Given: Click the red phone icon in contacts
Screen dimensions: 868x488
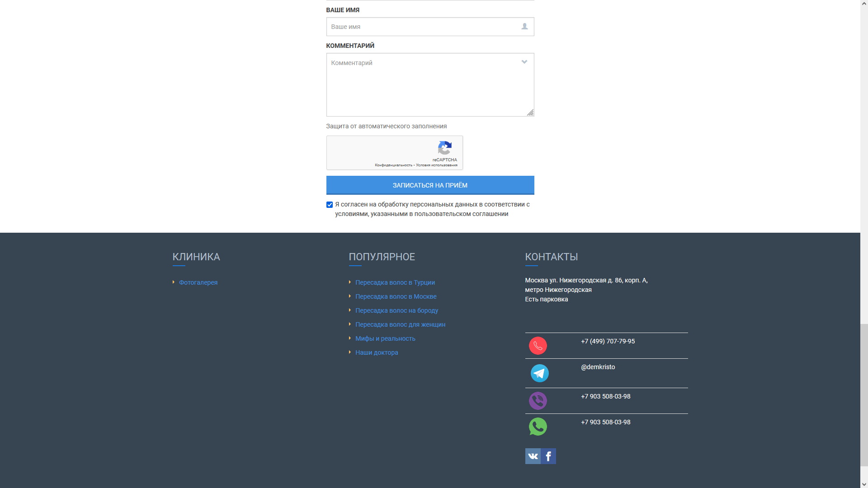Looking at the screenshot, I should click(538, 346).
